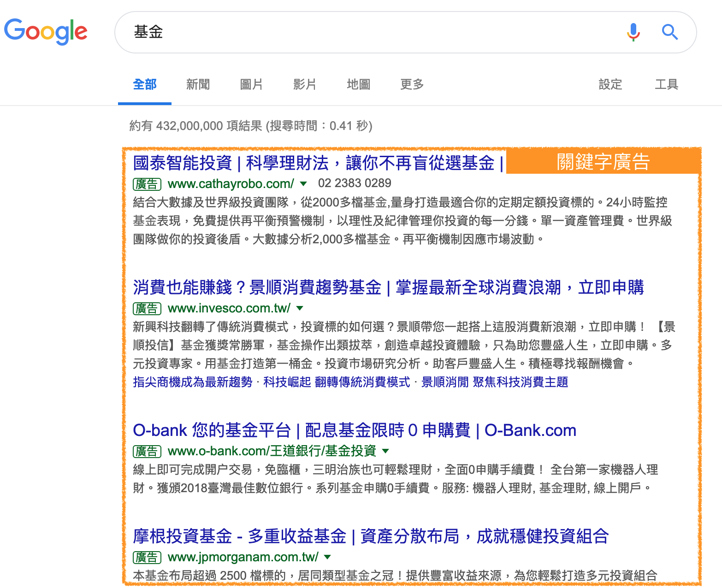722x588 pixels.
Task: Start voice search with the microphone icon
Action: 633,32
